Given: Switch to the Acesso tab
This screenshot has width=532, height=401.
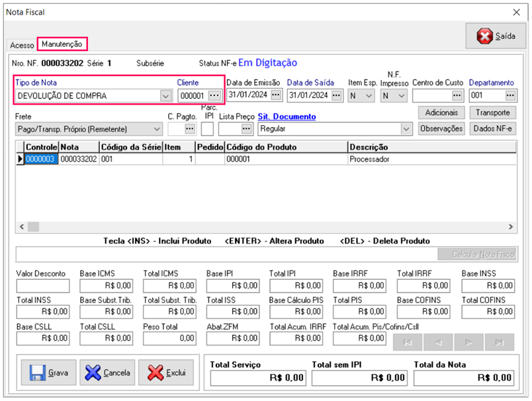Looking at the screenshot, I should coord(22,45).
